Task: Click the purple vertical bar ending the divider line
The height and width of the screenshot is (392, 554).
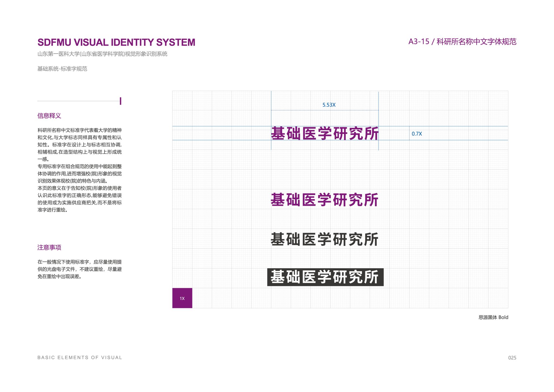Action: pyautogui.click(x=120, y=101)
